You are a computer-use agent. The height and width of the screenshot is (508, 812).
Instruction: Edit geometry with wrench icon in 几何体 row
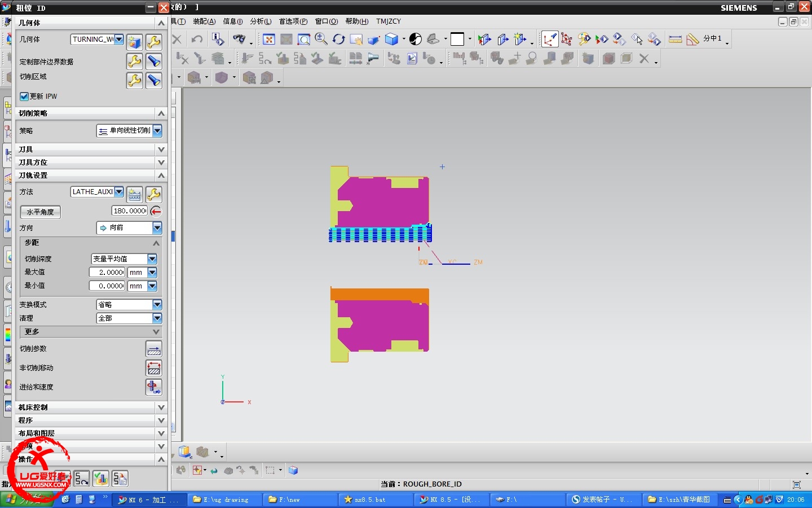[153, 42]
